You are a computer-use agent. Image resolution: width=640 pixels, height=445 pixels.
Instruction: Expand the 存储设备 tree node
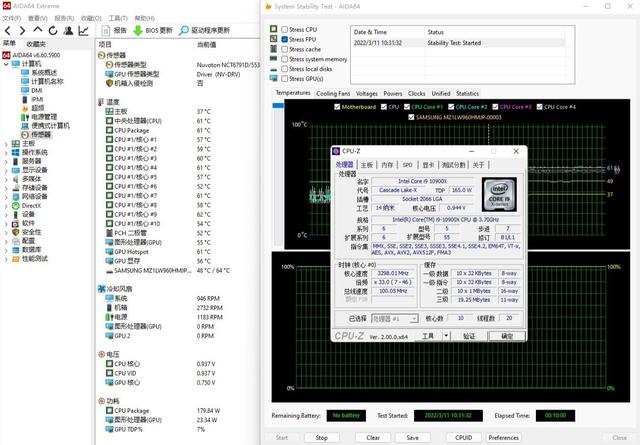[x=6, y=188]
